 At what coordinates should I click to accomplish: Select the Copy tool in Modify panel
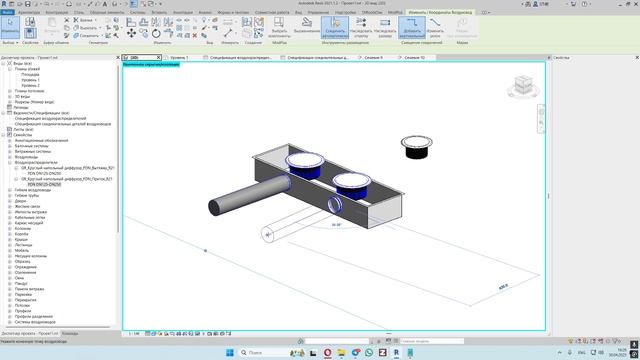pos(144,33)
